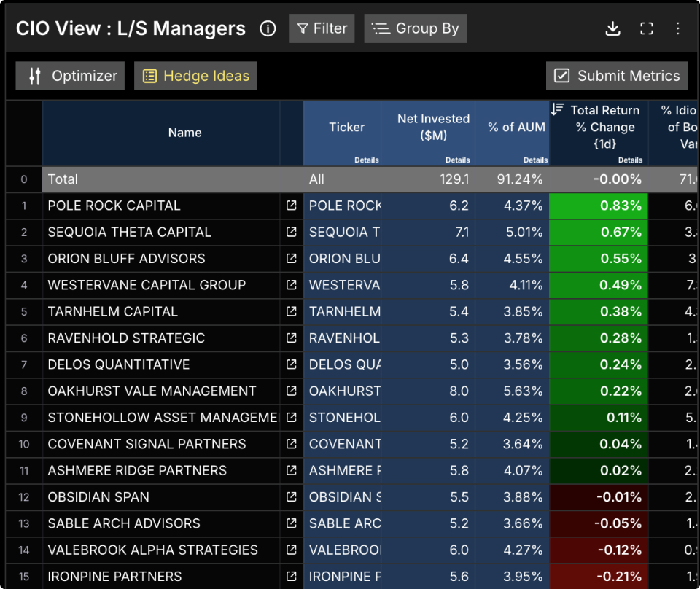Screen dimensions: 700x589
Task: Open external link for OBSIDIAN SPAN
Action: [292, 496]
